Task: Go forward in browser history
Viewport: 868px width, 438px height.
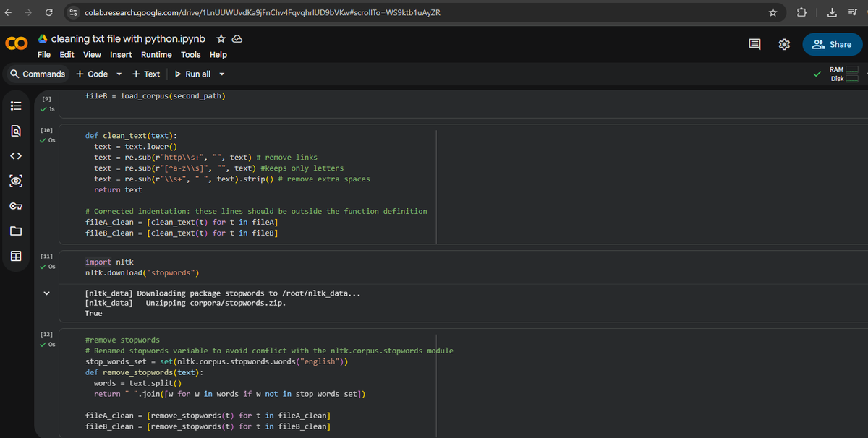Action: (x=28, y=12)
